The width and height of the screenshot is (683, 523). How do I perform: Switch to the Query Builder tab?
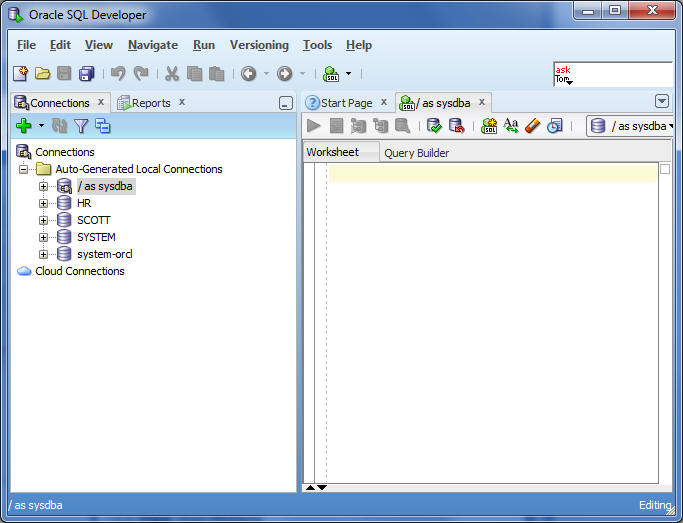tap(416, 153)
